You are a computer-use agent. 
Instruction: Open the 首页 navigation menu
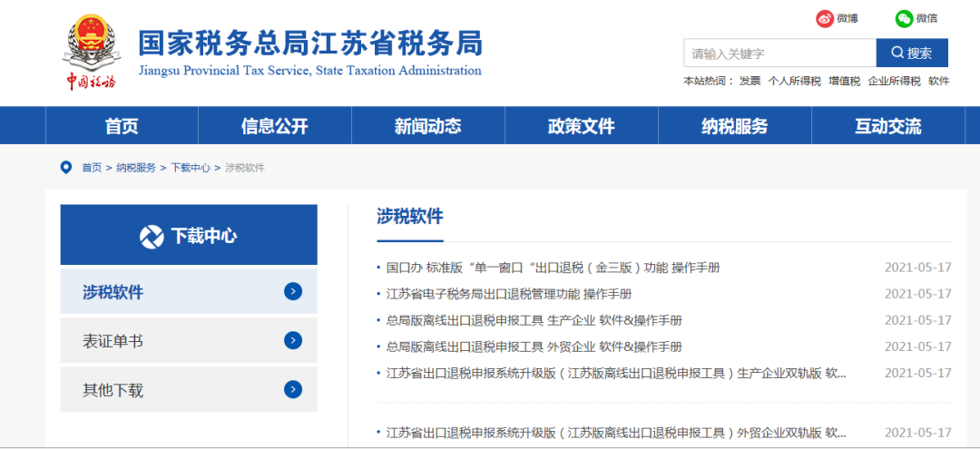122,125
